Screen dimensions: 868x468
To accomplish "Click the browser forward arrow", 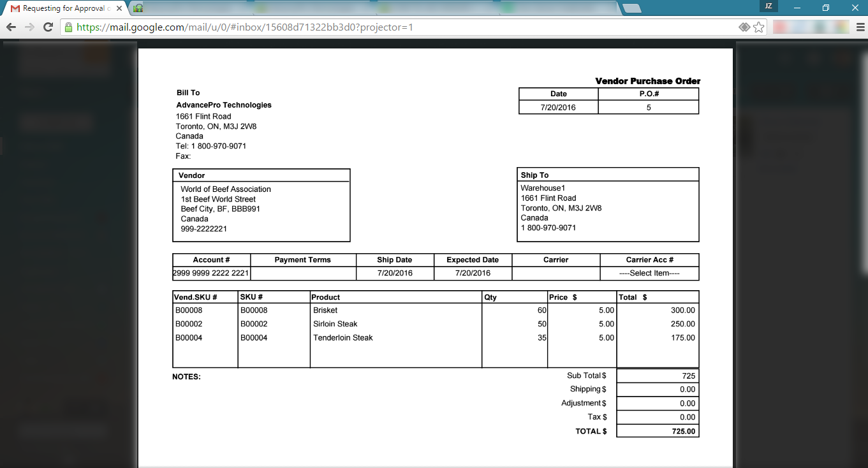I will pos(29,27).
